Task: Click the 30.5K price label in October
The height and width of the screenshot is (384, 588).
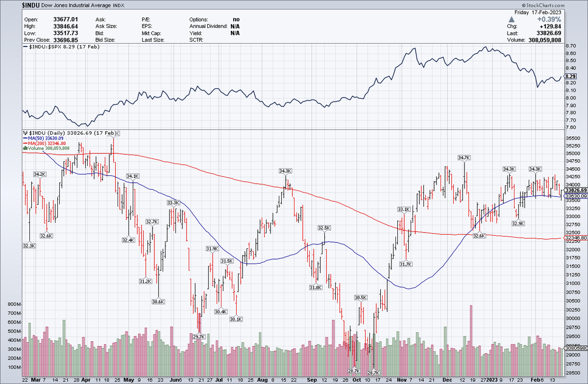Action: coord(361,297)
